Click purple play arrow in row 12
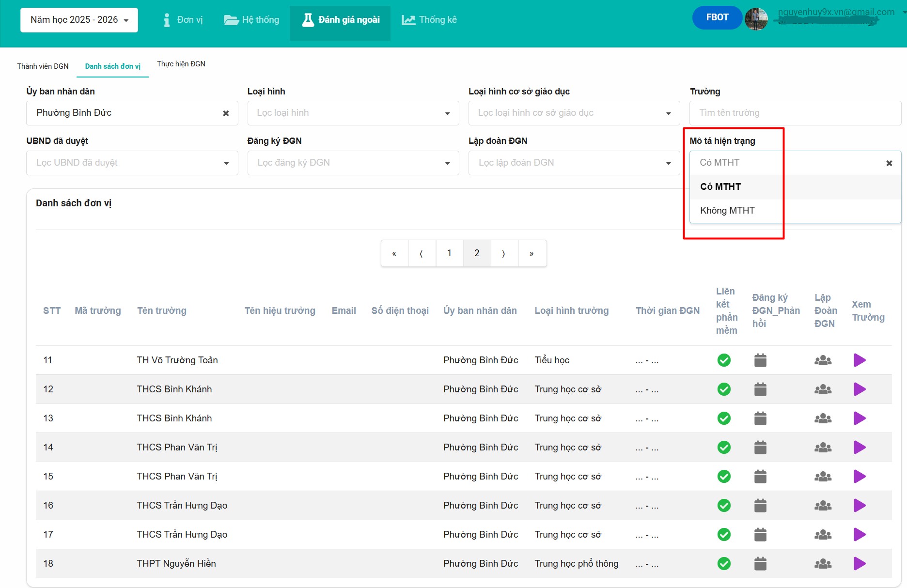Image resolution: width=907 pixels, height=588 pixels. [x=859, y=389]
